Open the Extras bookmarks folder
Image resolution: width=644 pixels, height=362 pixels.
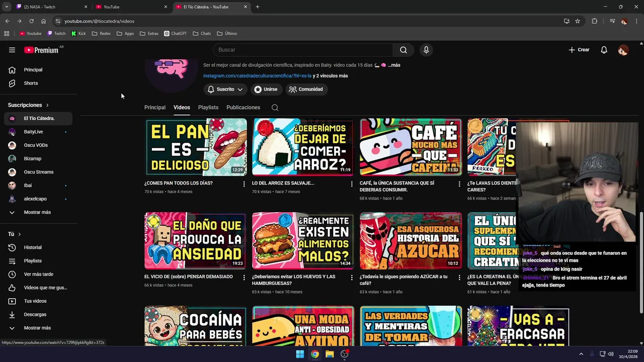pyautogui.click(x=149, y=34)
